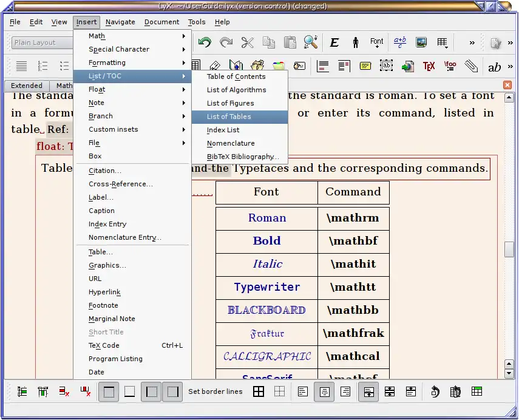Image resolution: width=519 pixels, height=420 pixels.
Task: Switch to the Extended tab
Action: [27, 86]
